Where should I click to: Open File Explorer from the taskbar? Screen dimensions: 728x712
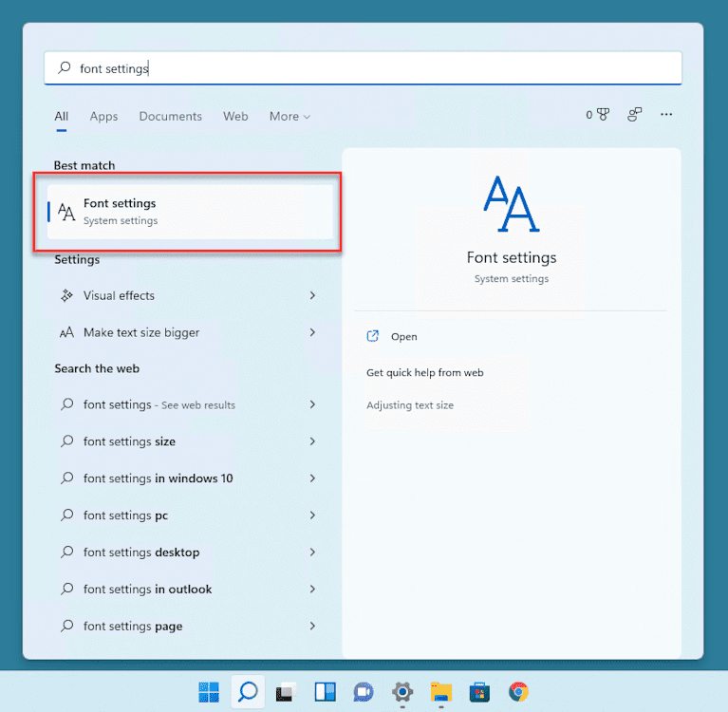pyautogui.click(x=441, y=691)
